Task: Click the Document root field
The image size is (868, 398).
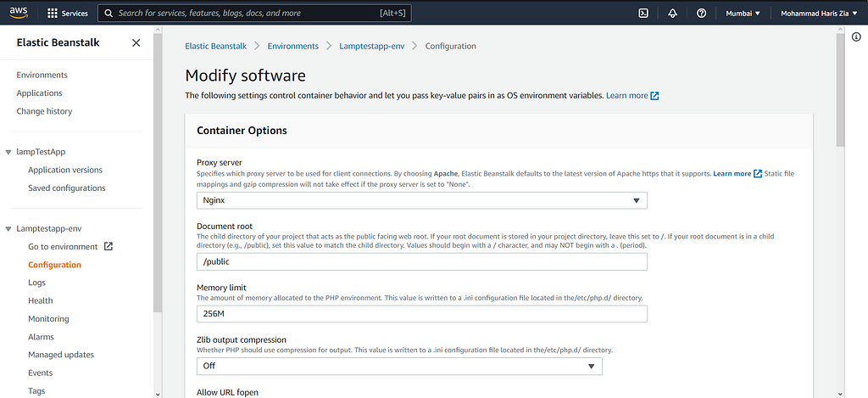Action: point(422,261)
